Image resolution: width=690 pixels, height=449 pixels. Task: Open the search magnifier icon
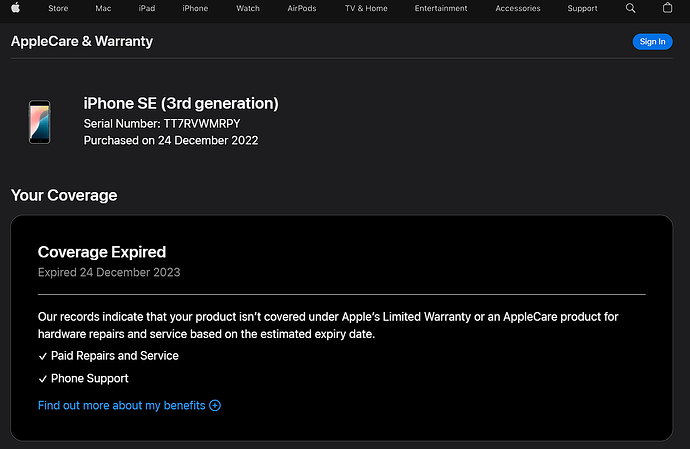point(631,8)
